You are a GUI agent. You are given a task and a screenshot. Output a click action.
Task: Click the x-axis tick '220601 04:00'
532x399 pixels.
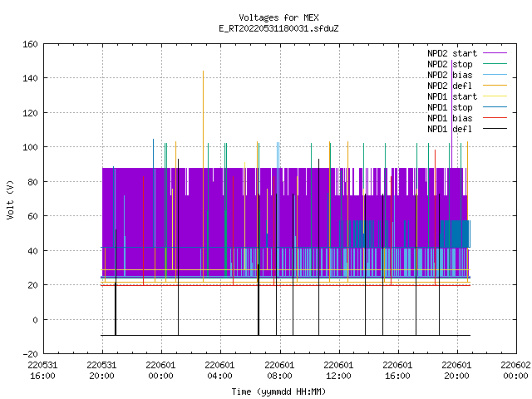click(219, 371)
